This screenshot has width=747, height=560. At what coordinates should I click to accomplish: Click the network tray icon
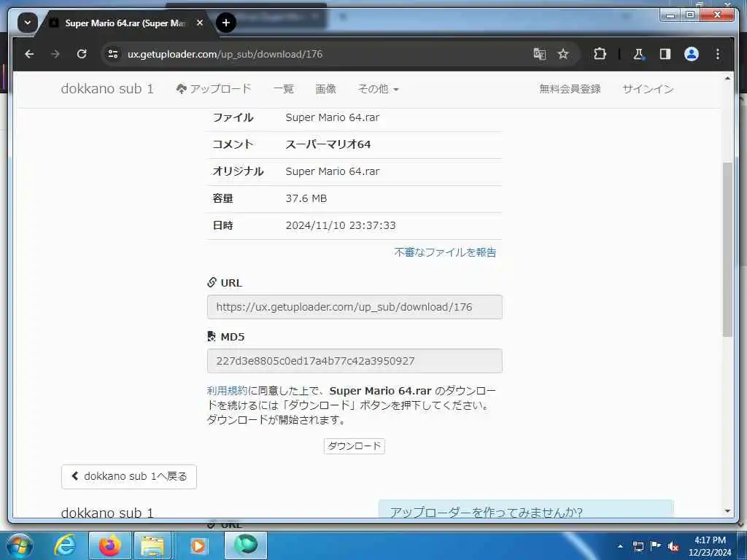click(x=638, y=546)
